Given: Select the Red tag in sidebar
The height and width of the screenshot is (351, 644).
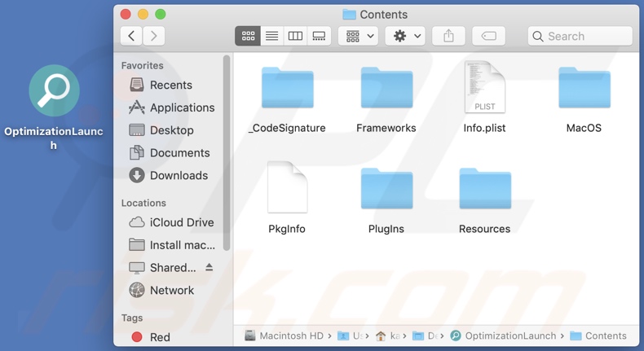Looking at the screenshot, I should coord(160,336).
